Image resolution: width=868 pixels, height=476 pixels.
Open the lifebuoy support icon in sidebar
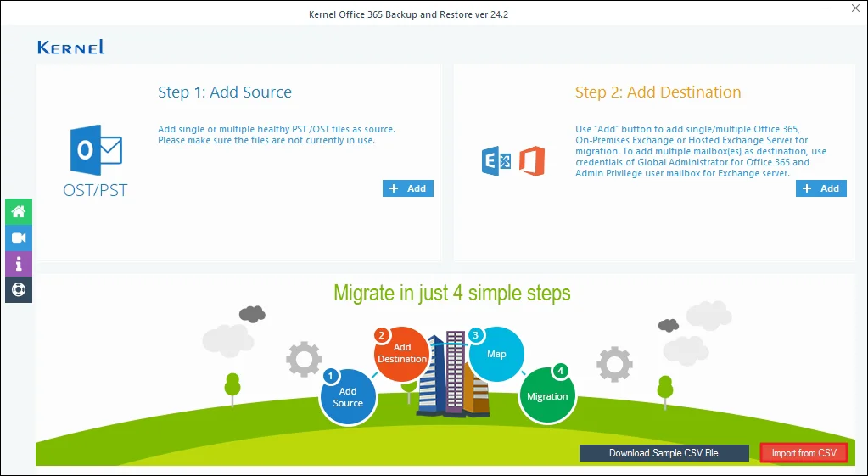[x=19, y=290]
